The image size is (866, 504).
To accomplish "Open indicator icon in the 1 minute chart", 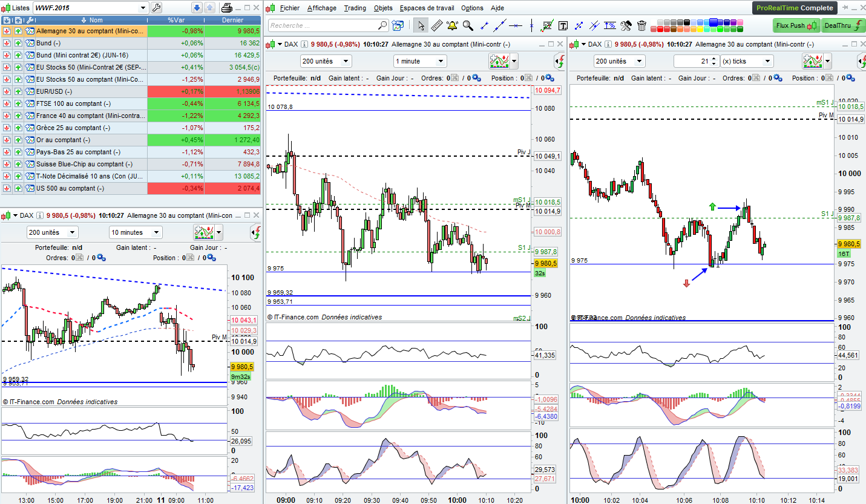I will 498,61.
